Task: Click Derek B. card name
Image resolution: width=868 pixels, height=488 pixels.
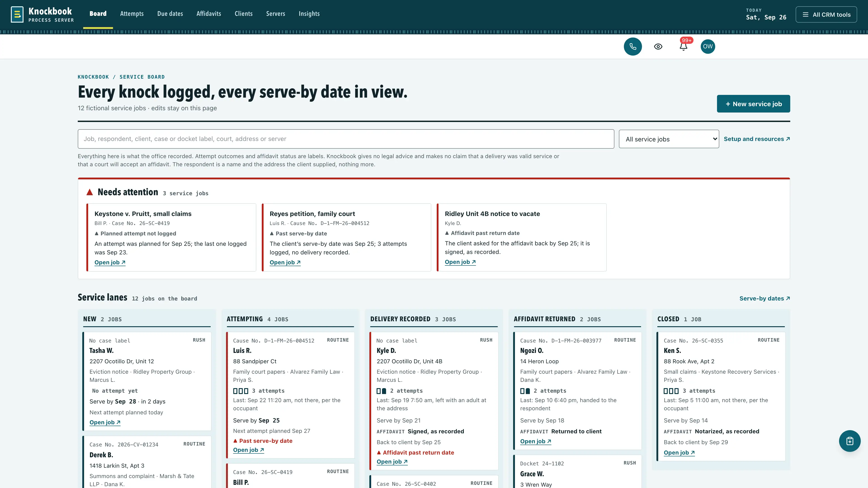Action: (101, 455)
